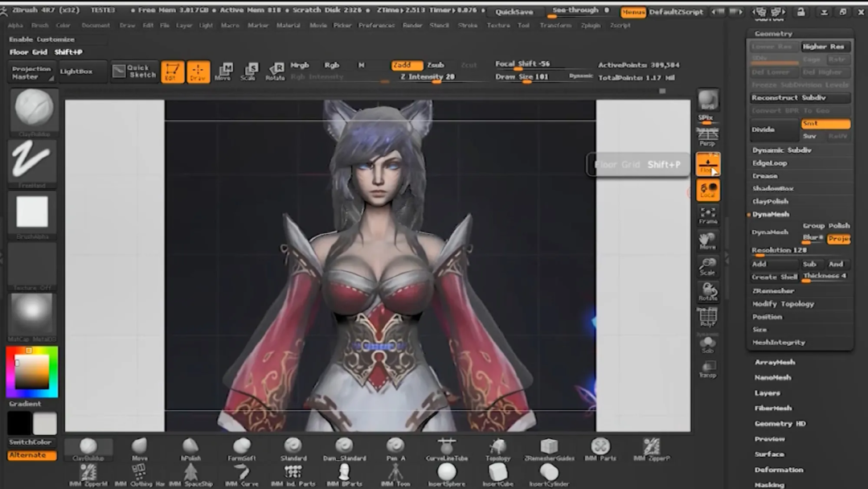868x489 pixels.
Task: Toggle Local symmetry button
Action: [x=708, y=190]
